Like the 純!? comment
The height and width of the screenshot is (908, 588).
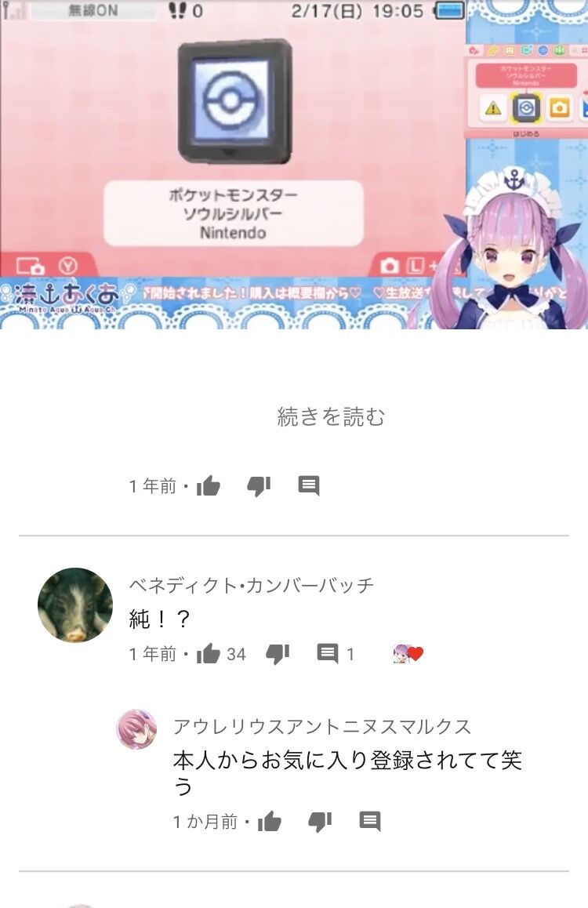209,654
